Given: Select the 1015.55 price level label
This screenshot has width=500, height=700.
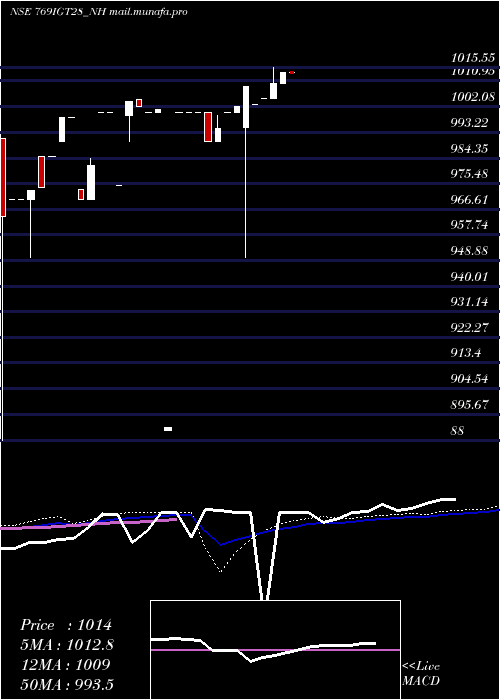Looking at the screenshot, I should coord(473,58).
